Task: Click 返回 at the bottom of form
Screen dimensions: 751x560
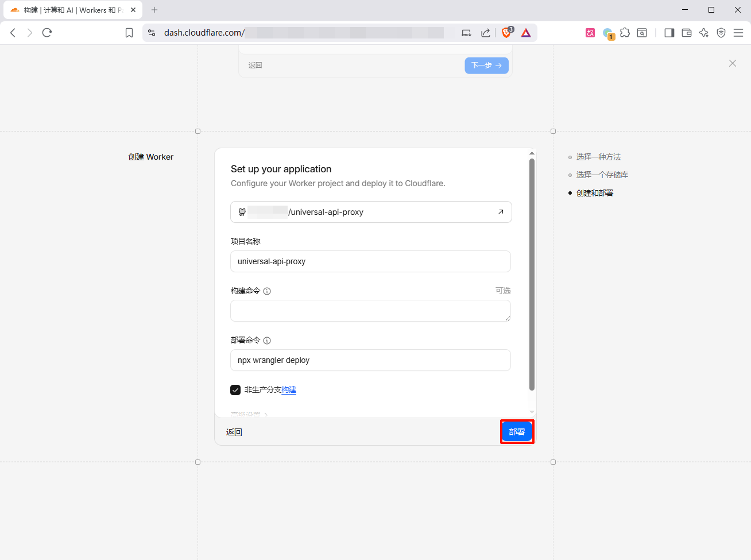Action: (234, 432)
